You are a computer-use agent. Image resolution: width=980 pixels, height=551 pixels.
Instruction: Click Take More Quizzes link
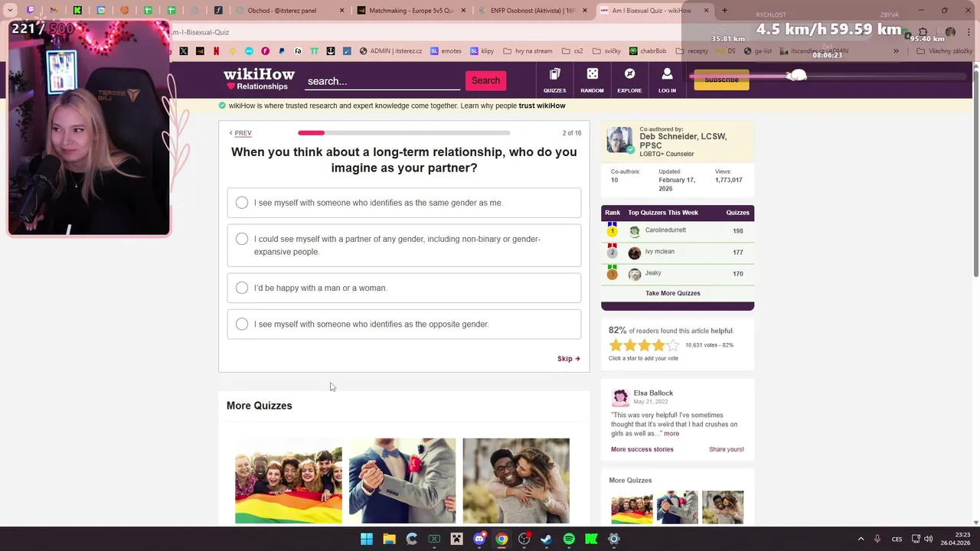tap(672, 293)
